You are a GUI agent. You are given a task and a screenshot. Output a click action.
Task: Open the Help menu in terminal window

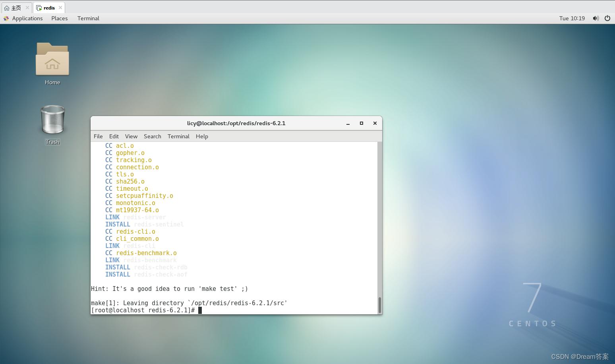202,136
